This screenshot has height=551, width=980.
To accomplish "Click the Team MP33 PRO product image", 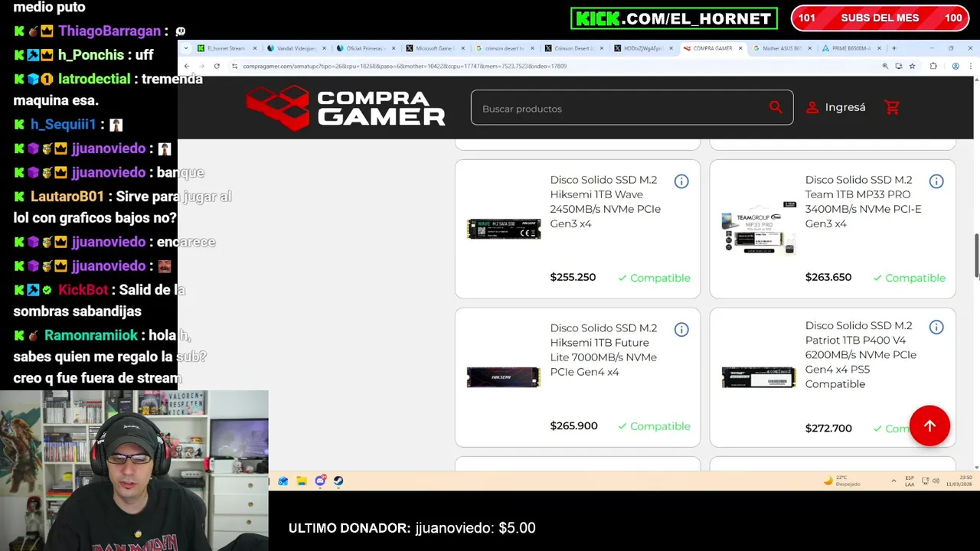I will pyautogui.click(x=759, y=227).
